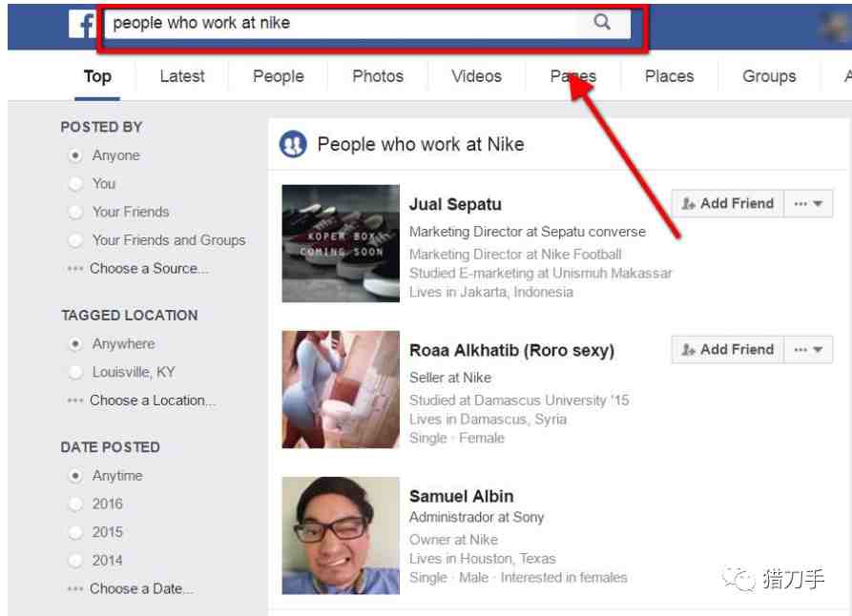Switch to the People tab
This screenshot has width=852, height=616.
click(x=279, y=76)
